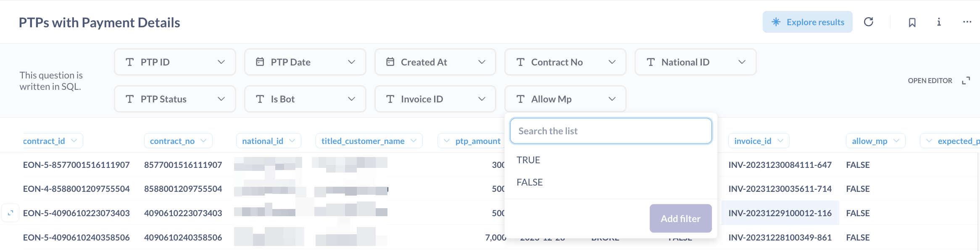
Task: Click the Search the list field
Action: coord(611,131)
